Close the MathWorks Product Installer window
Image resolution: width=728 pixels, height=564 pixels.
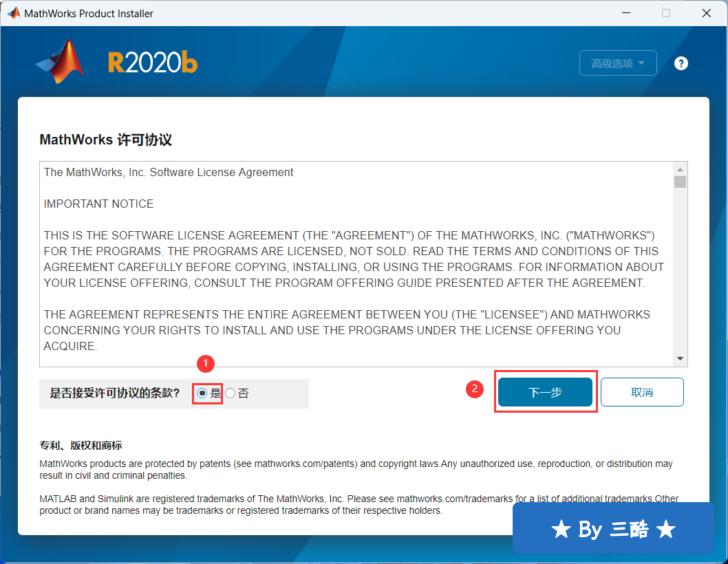tap(707, 13)
